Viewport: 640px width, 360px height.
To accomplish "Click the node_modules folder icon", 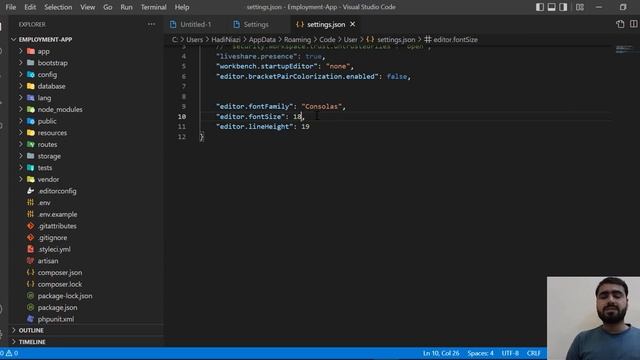I will click(31, 109).
